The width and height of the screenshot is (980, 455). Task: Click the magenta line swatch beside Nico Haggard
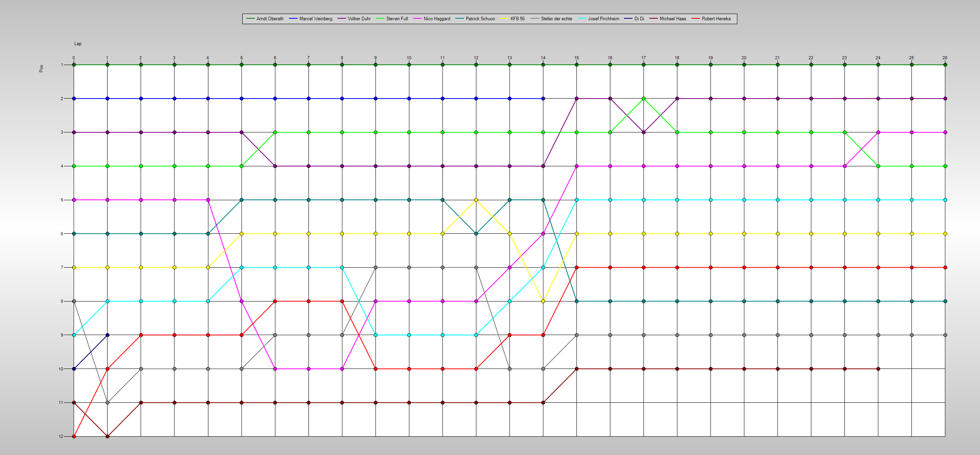(x=418, y=19)
